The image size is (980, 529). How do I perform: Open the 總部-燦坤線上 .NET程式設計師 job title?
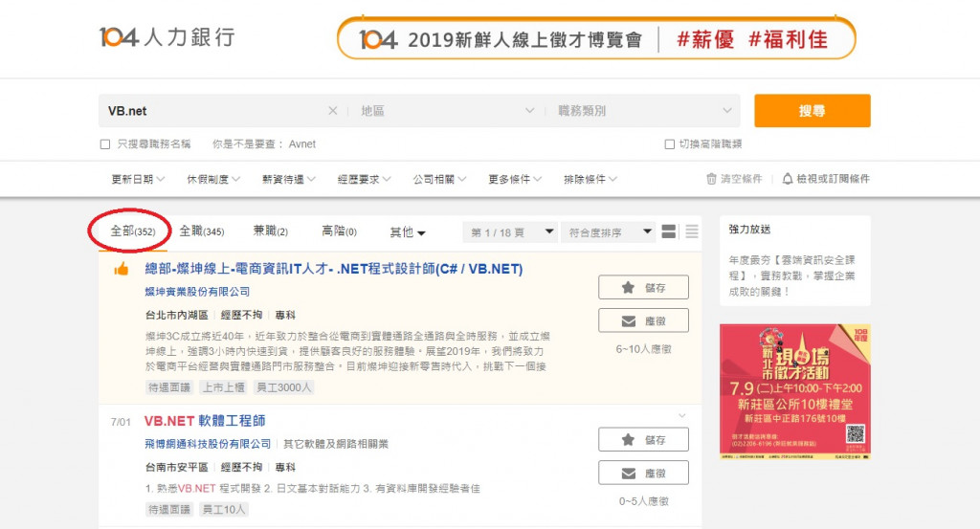point(334,269)
